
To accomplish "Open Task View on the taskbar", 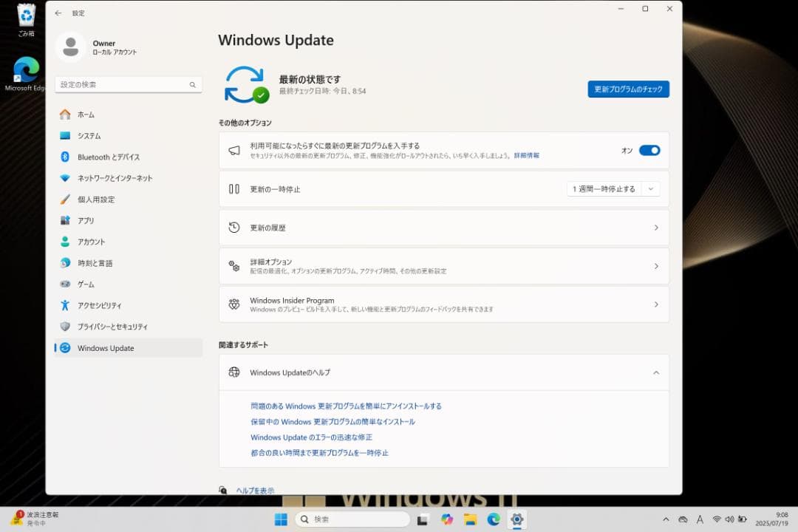I will click(x=423, y=519).
